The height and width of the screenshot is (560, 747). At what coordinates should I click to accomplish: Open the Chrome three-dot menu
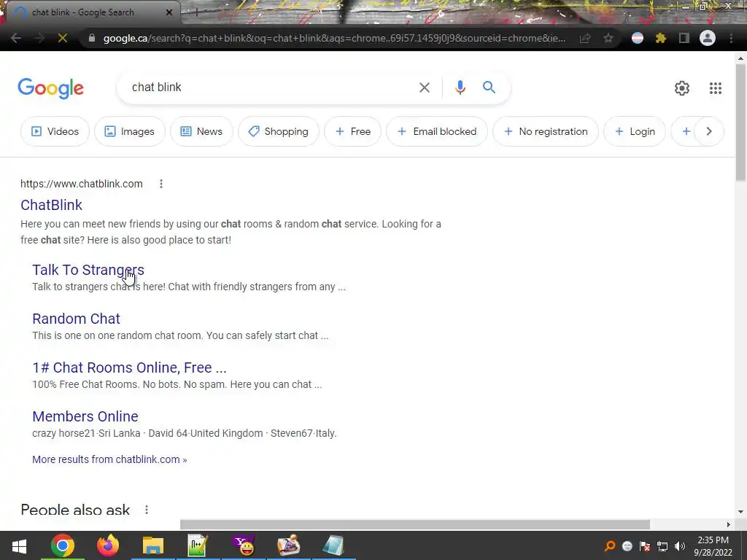coord(731,38)
